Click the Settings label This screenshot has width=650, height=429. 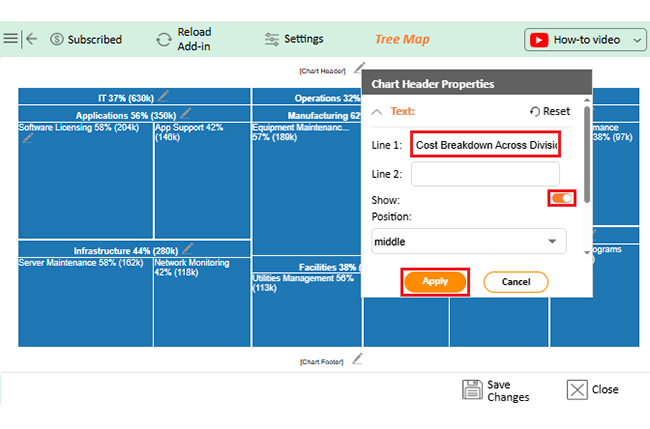click(x=303, y=39)
